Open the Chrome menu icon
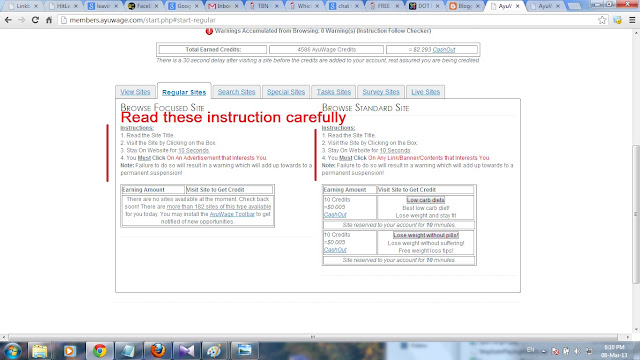This screenshot has width=640, height=360. [x=632, y=20]
